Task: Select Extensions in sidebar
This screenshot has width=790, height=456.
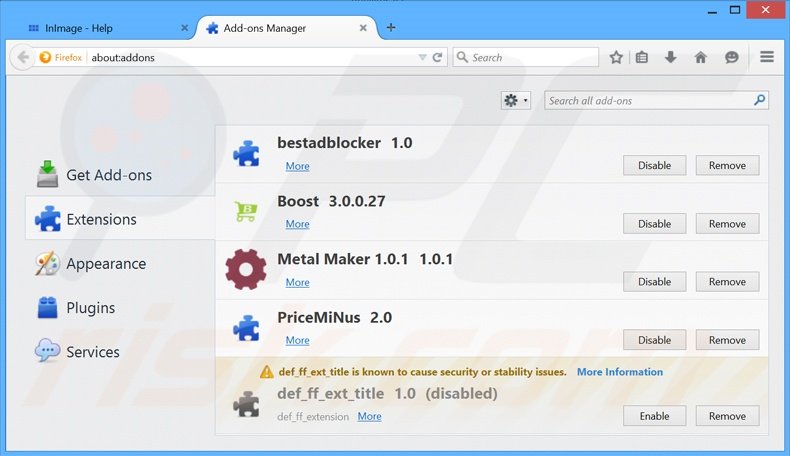Action: (x=120, y=219)
